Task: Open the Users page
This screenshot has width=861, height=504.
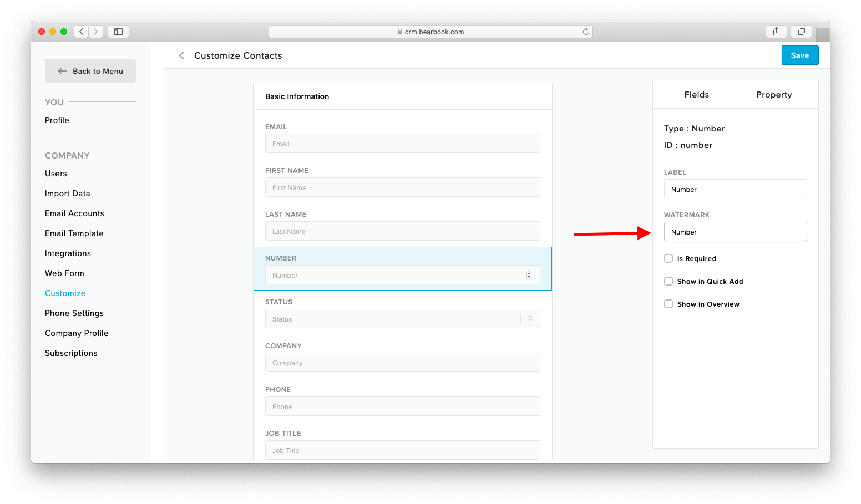Action: 56,174
